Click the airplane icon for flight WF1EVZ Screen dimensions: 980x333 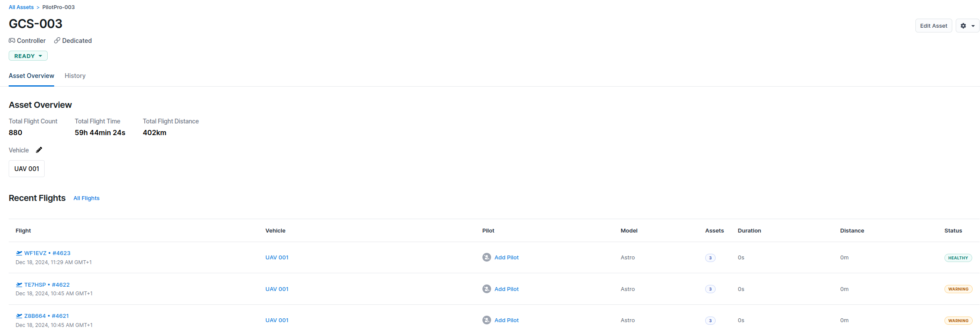[x=19, y=253]
